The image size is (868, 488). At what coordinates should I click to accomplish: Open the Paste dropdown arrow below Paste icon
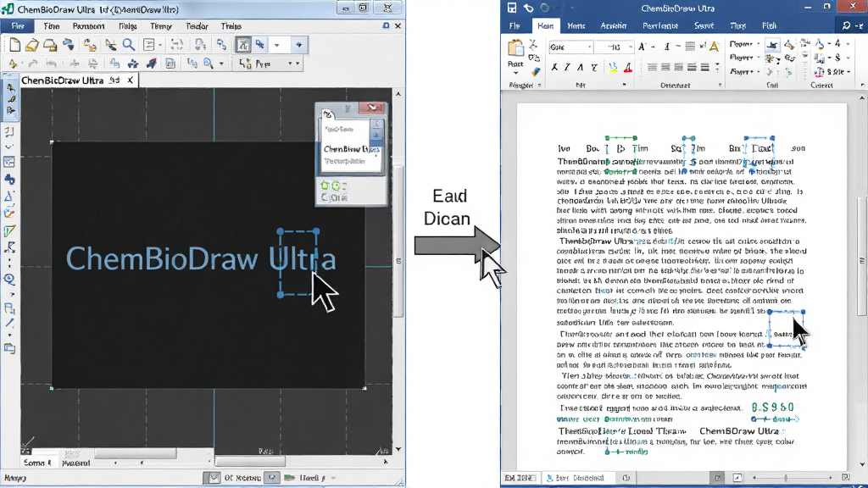(515, 74)
